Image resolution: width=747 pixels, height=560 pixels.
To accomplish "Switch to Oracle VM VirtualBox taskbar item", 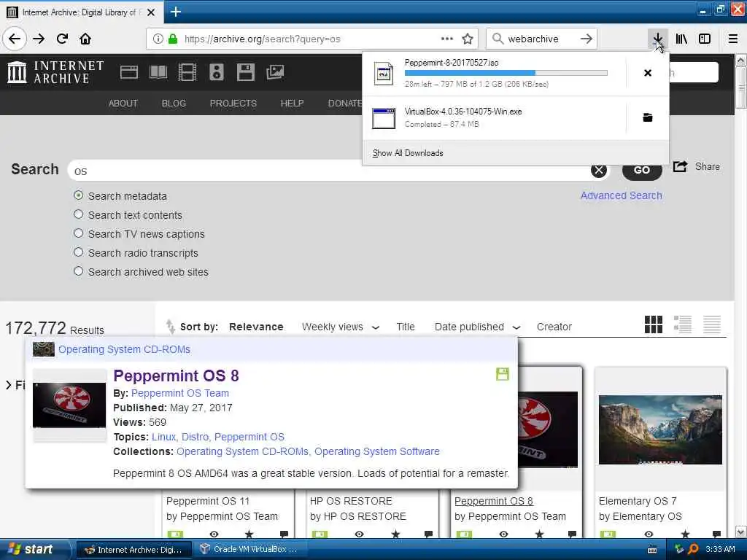I will (249, 549).
